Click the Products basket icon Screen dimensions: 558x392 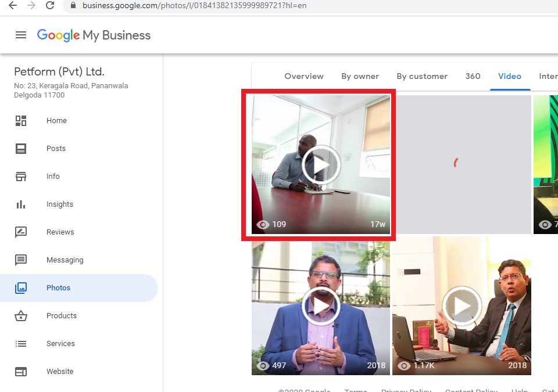click(x=21, y=315)
